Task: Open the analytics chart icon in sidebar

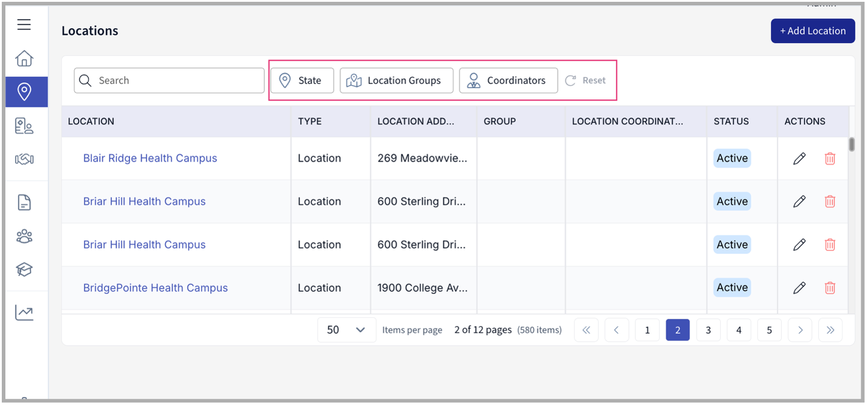Action: (24, 312)
